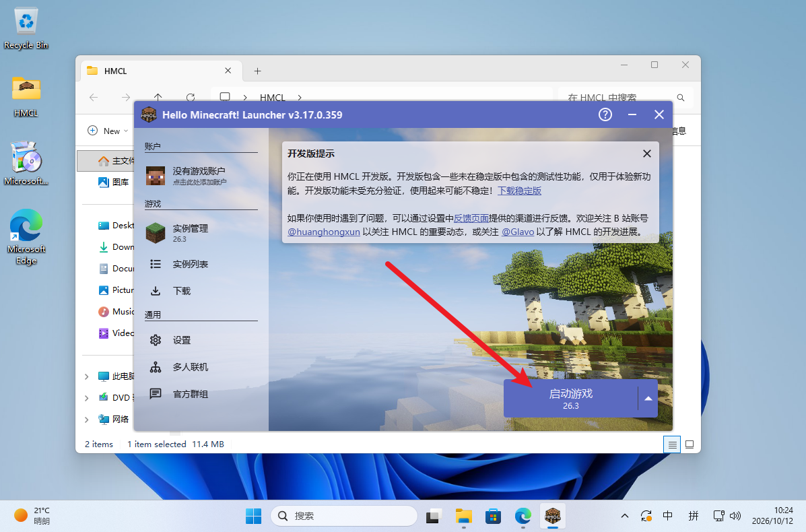Select the Recycle Bin desktop icon
This screenshot has width=806, height=532.
point(26,29)
